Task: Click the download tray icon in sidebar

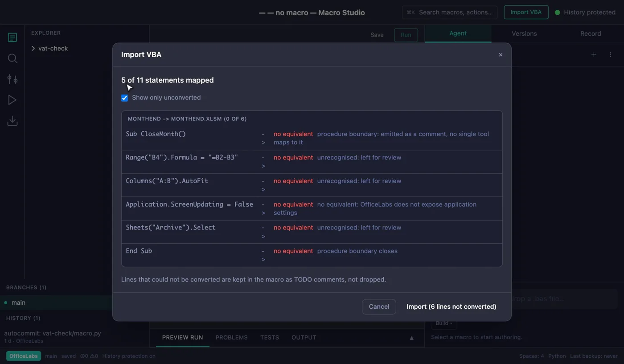Action: [12, 121]
